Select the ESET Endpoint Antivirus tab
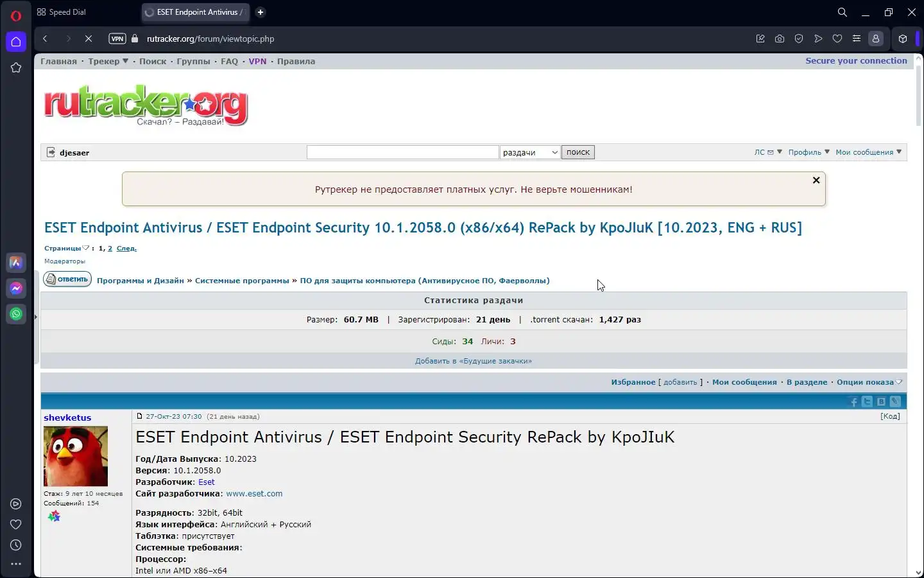Screen dimensions: 924x578 [194, 12]
